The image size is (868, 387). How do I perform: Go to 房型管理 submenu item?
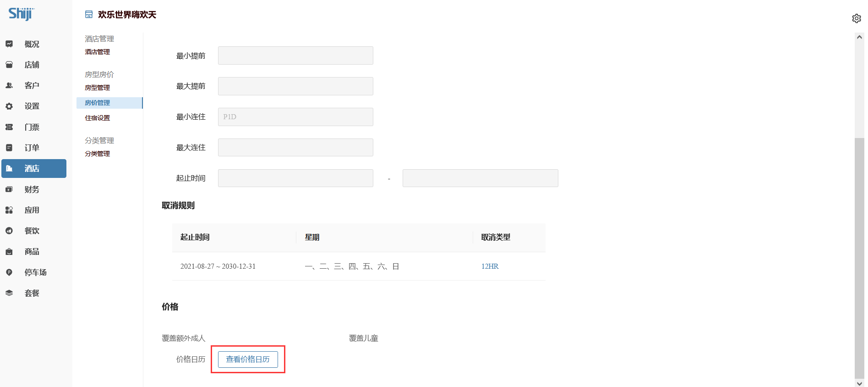tap(98, 88)
